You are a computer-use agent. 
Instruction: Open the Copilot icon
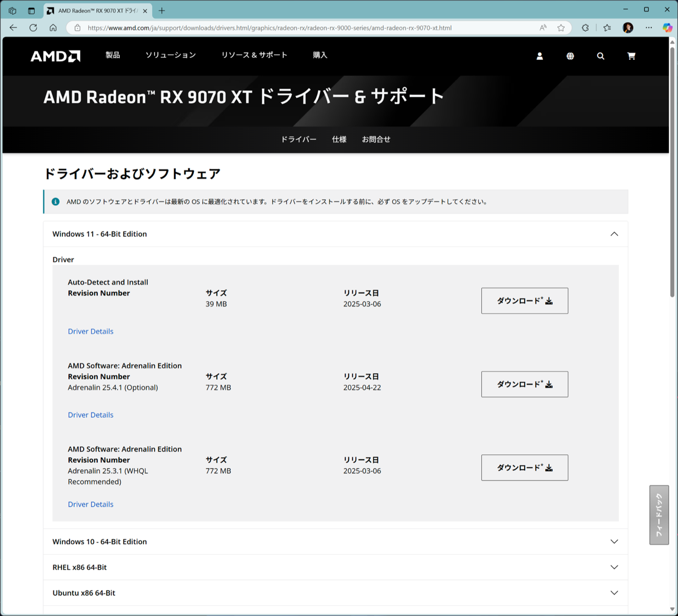tap(667, 28)
